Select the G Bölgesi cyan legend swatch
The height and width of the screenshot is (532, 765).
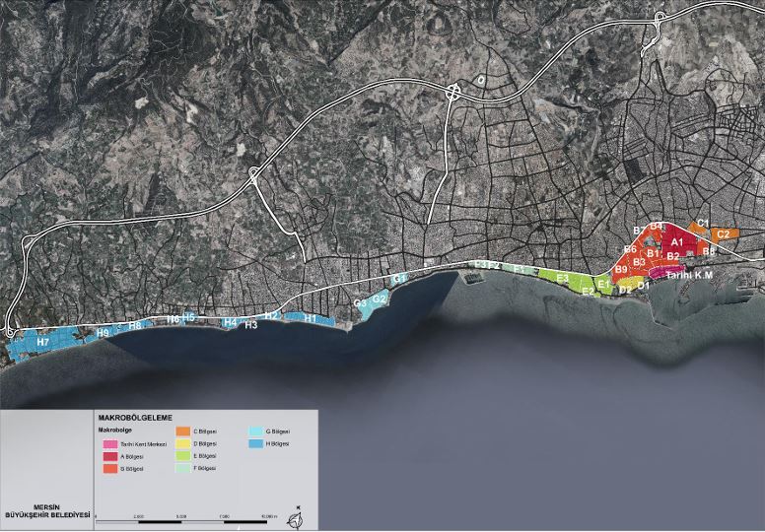[255, 432]
